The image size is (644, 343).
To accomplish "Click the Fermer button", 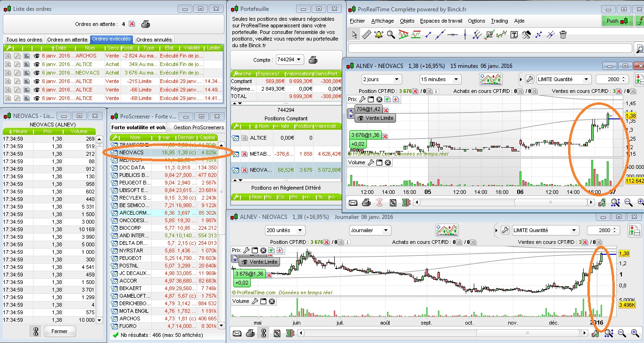I will pos(59,331).
